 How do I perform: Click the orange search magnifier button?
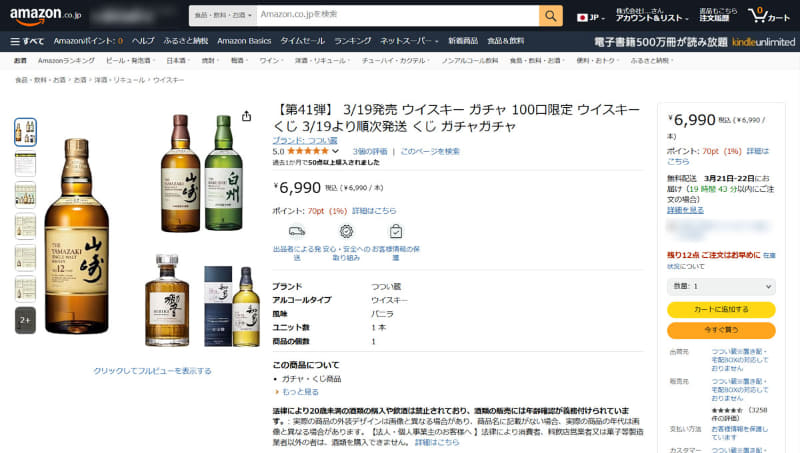tap(551, 16)
